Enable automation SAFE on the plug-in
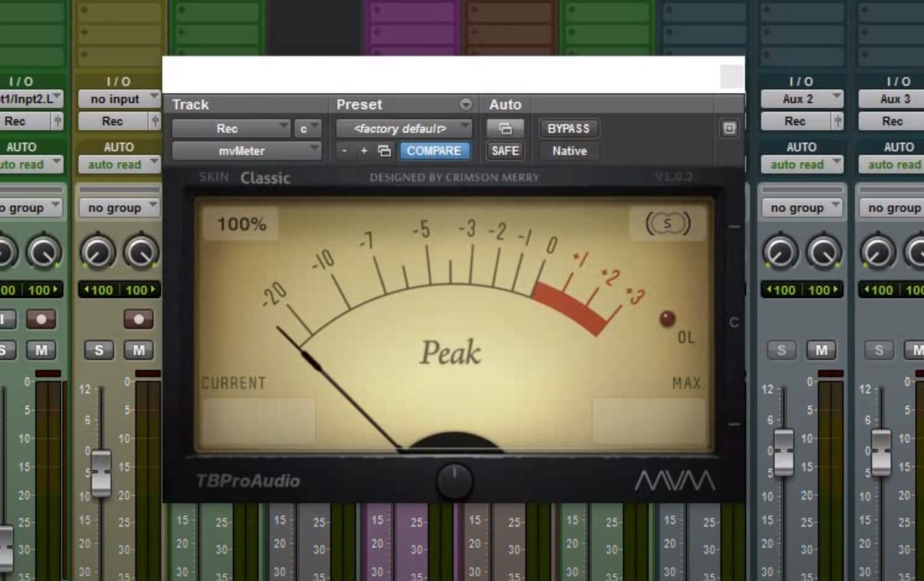The height and width of the screenshot is (581, 924). [x=505, y=151]
